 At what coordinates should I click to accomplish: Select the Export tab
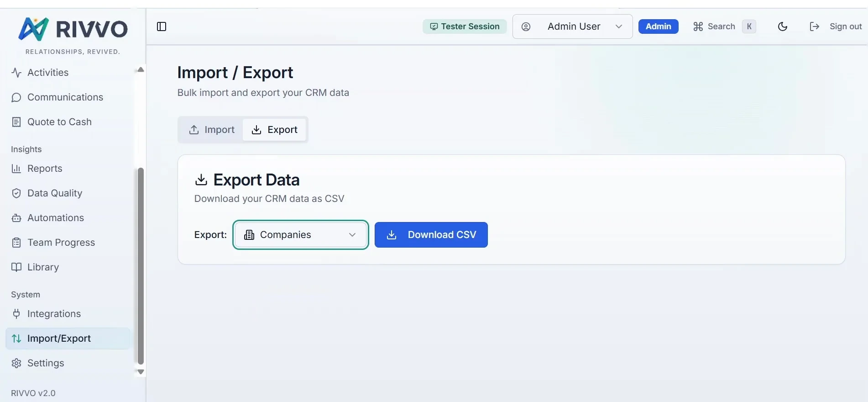point(274,130)
